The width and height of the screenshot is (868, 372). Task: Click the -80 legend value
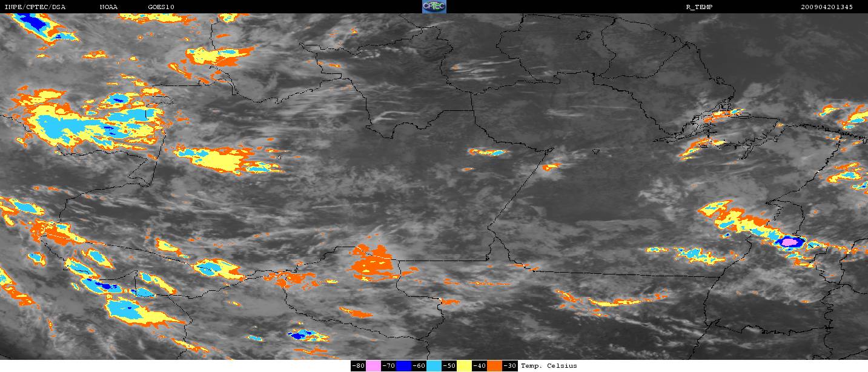tap(358, 365)
